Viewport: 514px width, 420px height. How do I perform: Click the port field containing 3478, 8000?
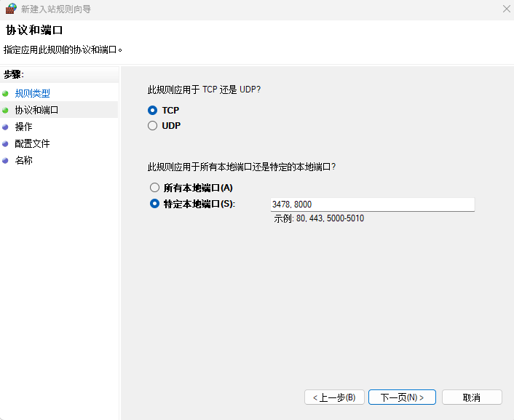coord(372,205)
